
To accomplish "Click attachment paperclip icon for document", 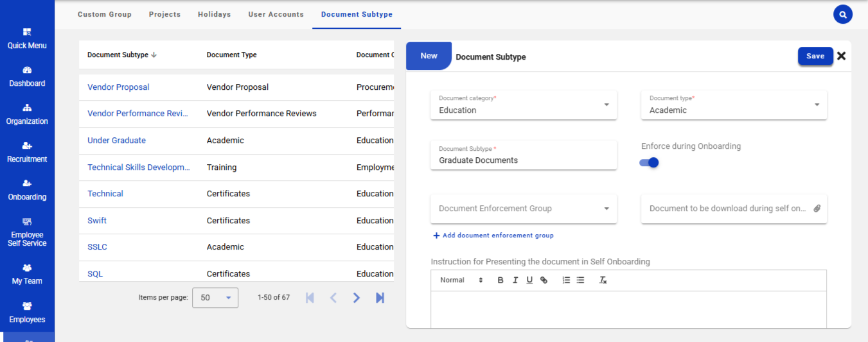I will coord(817,209).
